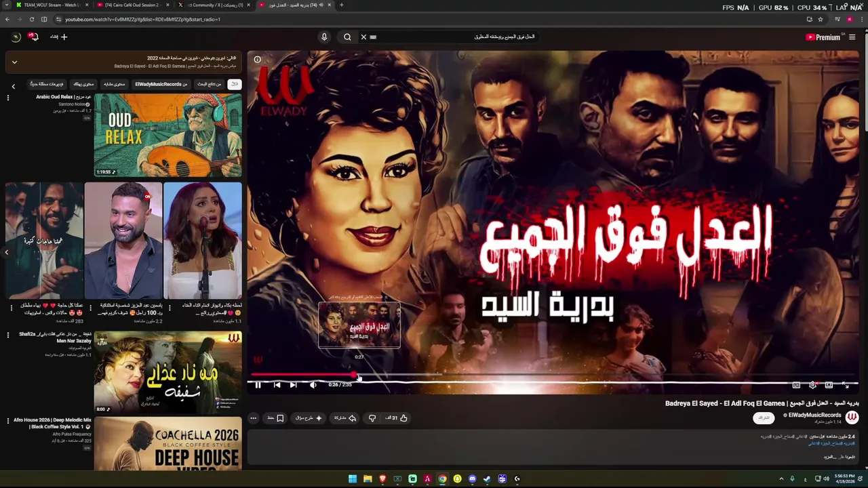Open more actions three-dot button under video

click(x=253, y=418)
